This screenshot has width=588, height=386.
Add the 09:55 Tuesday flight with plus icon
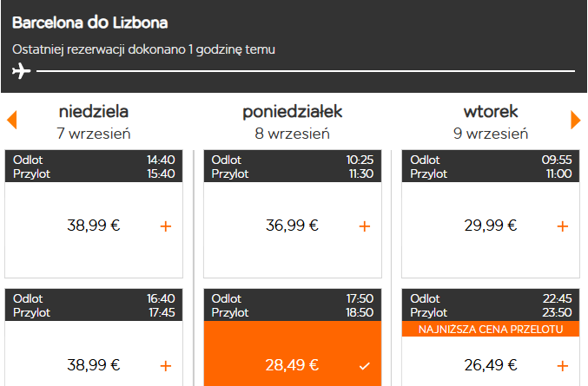(563, 226)
